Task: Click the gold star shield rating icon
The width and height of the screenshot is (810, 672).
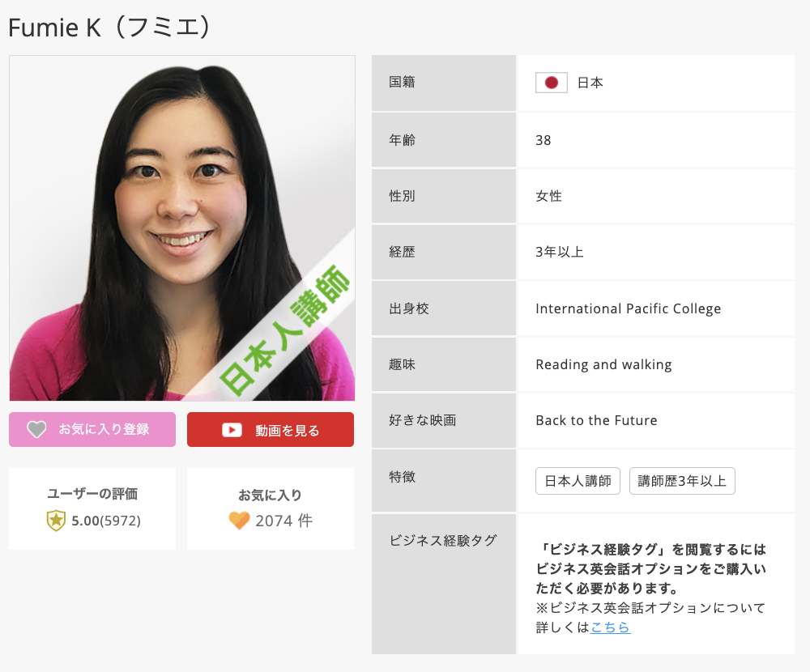Action: point(56,521)
